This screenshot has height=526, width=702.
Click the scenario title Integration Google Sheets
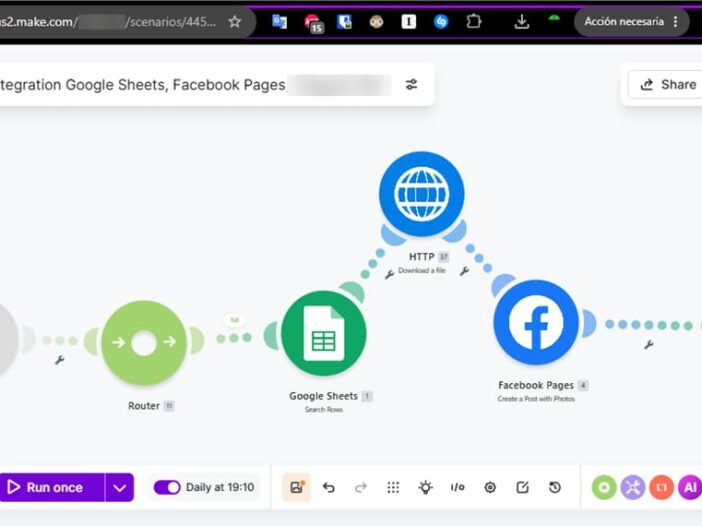point(142,85)
